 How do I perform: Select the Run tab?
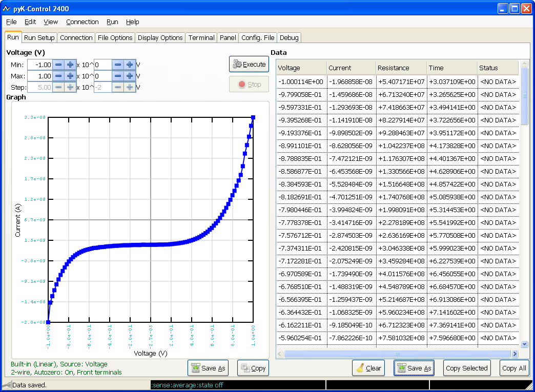pyautogui.click(x=13, y=37)
